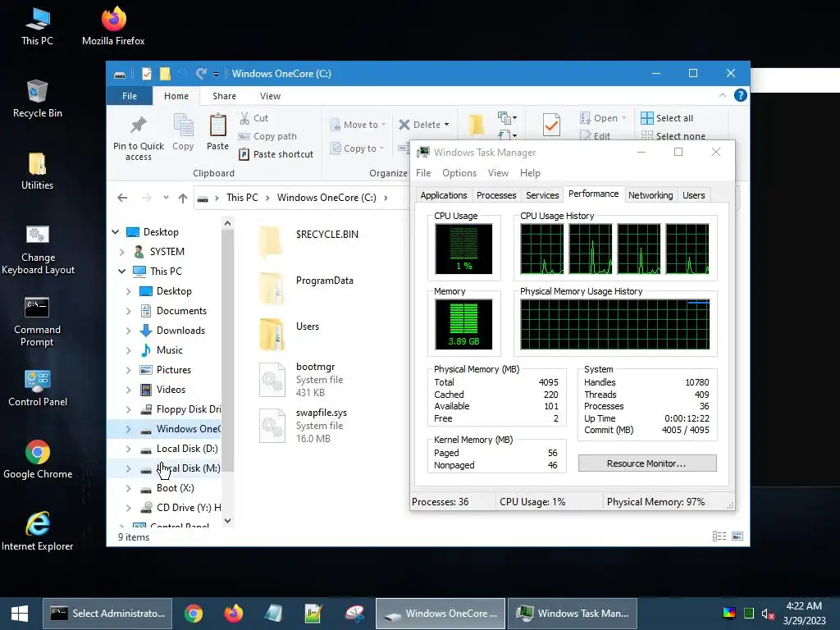Open the Recycle Bin desktop icon

click(x=37, y=98)
